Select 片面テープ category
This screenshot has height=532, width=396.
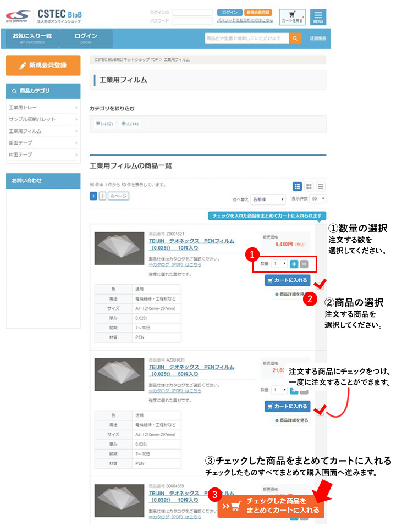pyautogui.click(x=43, y=154)
